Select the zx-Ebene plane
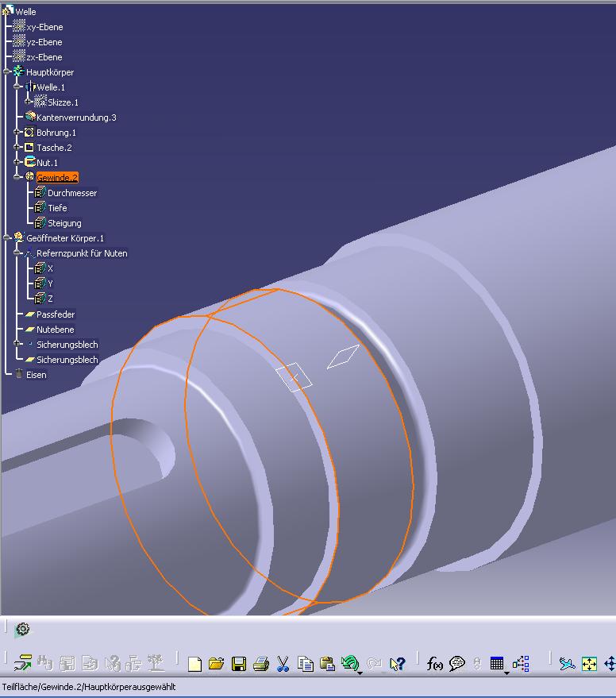The height and width of the screenshot is (698, 616). click(x=44, y=57)
